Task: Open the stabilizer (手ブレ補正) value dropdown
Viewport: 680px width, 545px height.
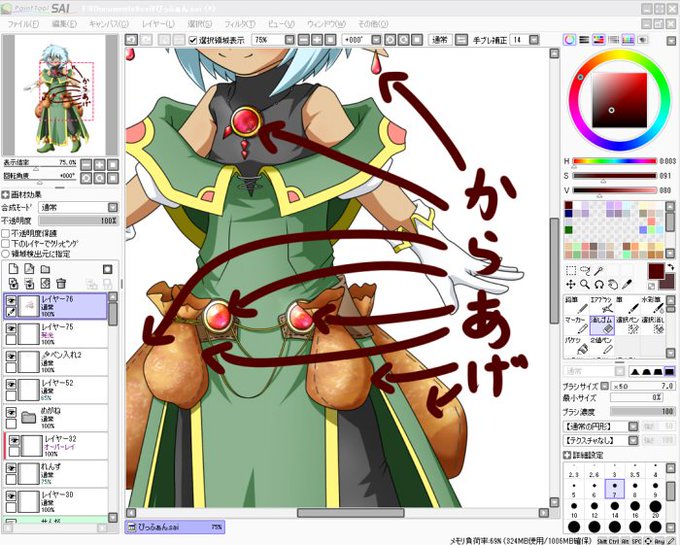Action: pyautogui.click(x=534, y=40)
